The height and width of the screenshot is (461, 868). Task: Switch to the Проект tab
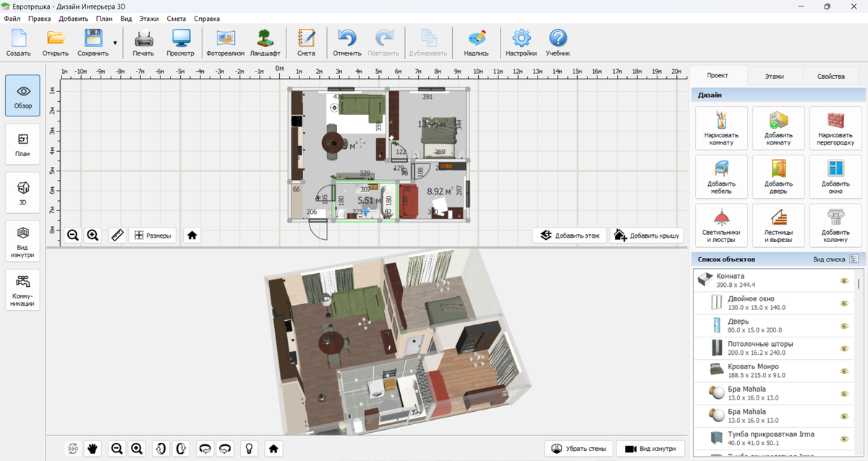click(x=718, y=76)
